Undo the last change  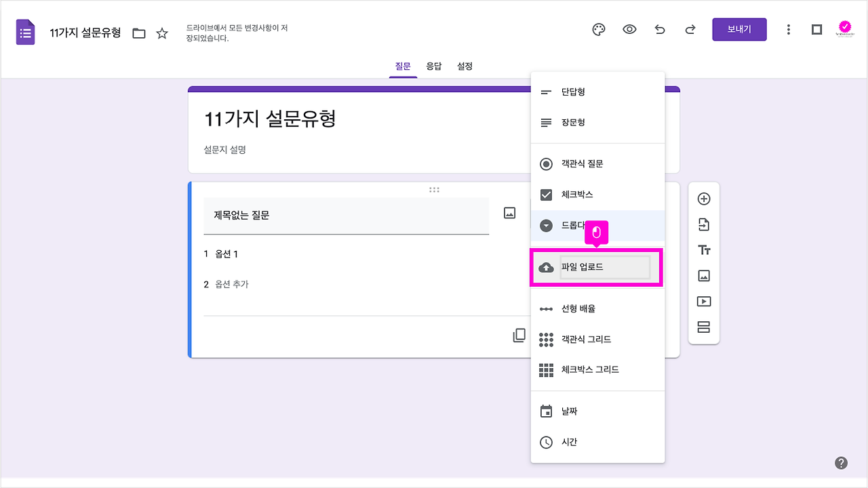click(660, 29)
